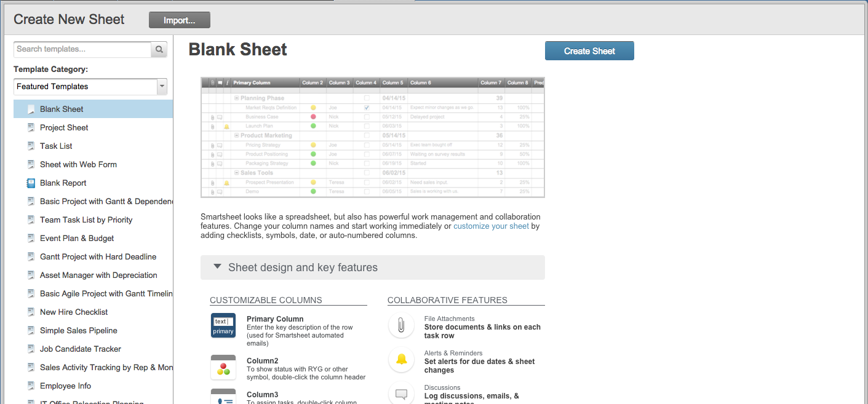Select Job Candidate Tracker template
Image resolution: width=868 pixels, height=404 pixels.
click(x=94, y=349)
